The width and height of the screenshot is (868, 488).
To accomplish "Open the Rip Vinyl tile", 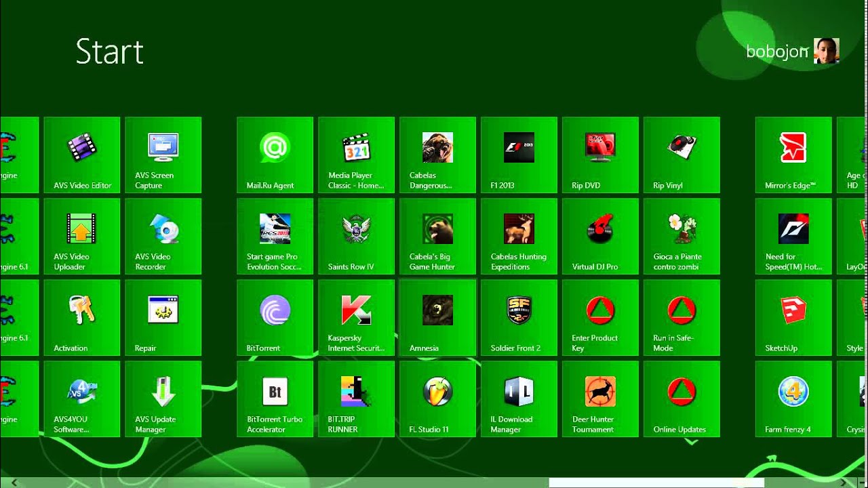I will [x=682, y=155].
